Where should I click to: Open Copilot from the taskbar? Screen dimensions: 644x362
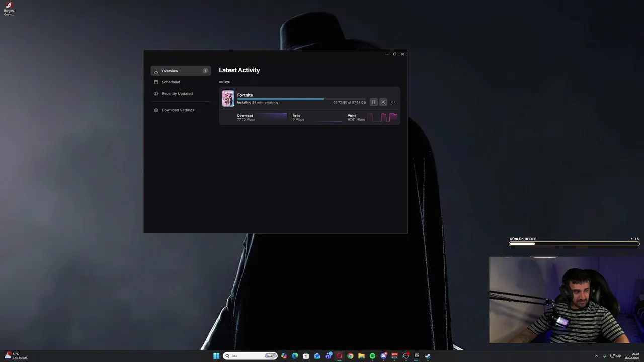[284, 356]
